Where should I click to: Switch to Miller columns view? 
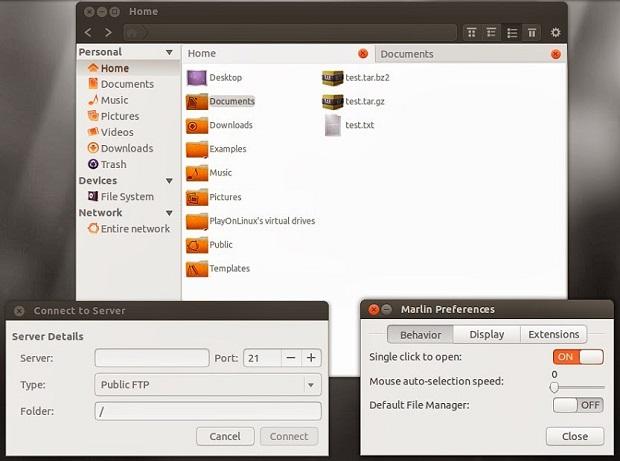pyautogui.click(x=532, y=33)
